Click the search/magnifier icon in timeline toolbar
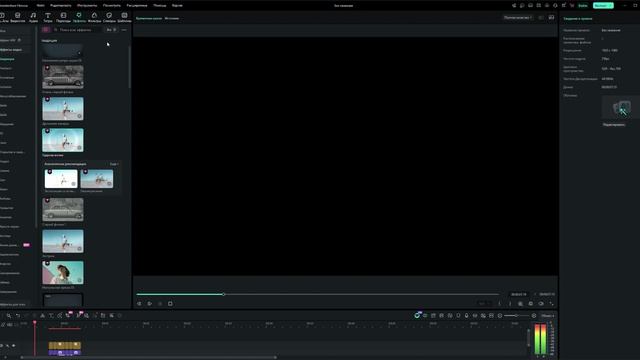 9,316
